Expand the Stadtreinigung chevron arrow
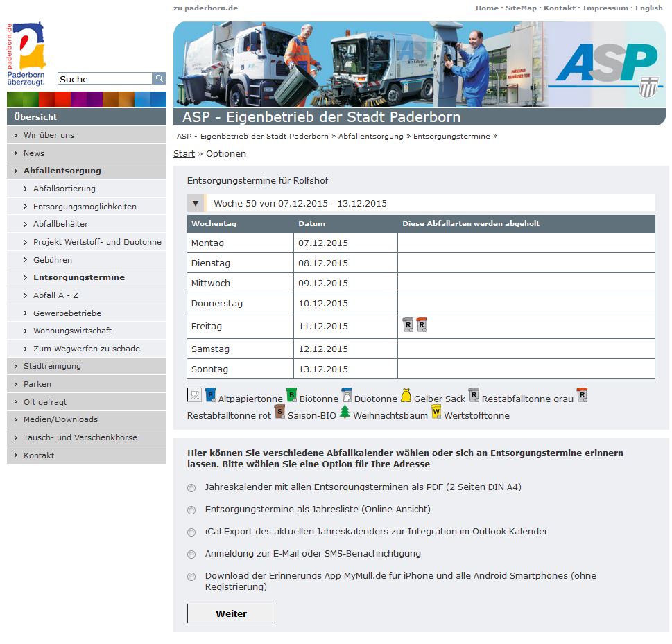This screenshot has height=644, width=672. (16, 366)
